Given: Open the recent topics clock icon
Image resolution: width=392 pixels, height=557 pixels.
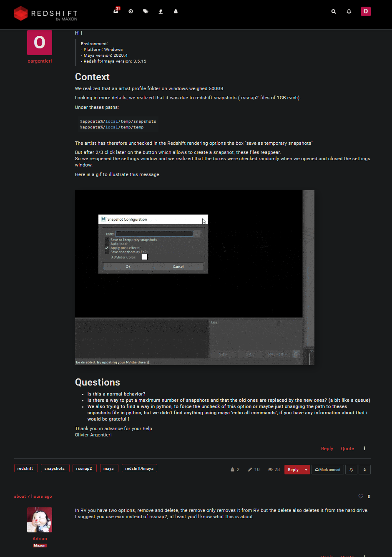Looking at the screenshot, I should click(x=131, y=11).
